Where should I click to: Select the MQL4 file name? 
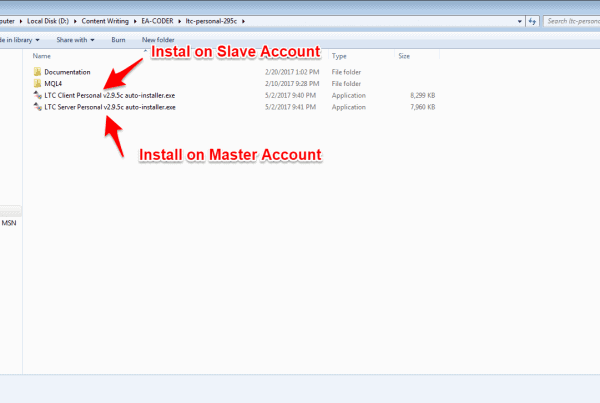point(53,83)
